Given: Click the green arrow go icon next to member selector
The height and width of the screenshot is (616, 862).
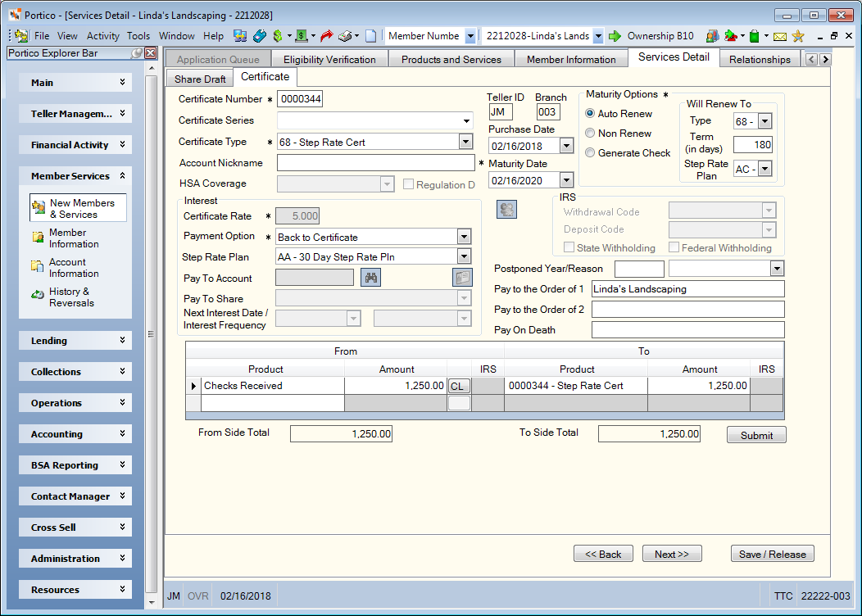Looking at the screenshot, I should pos(615,36).
